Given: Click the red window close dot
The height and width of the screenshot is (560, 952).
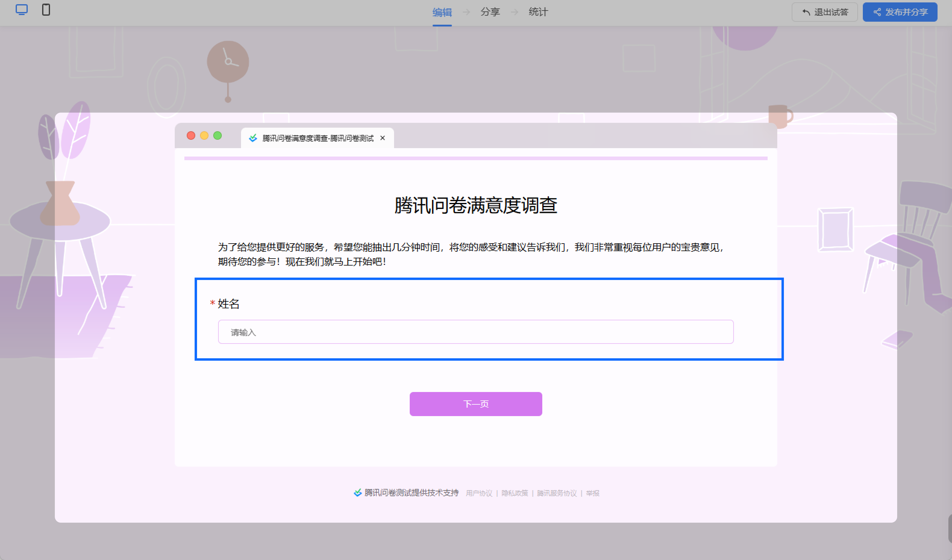Looking at the screenshot, I should click(191, 135).
